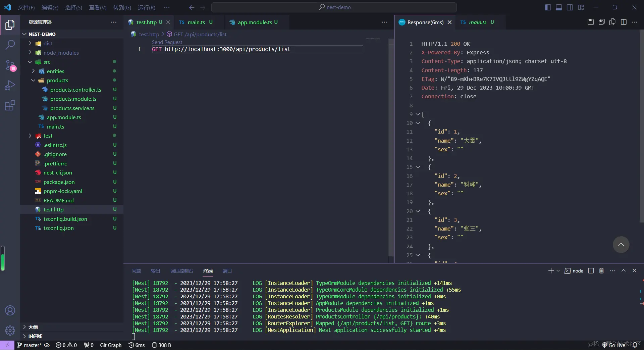644x350 pixels.
Task: Open Source Control view with badge
Action: click(10, 65)
